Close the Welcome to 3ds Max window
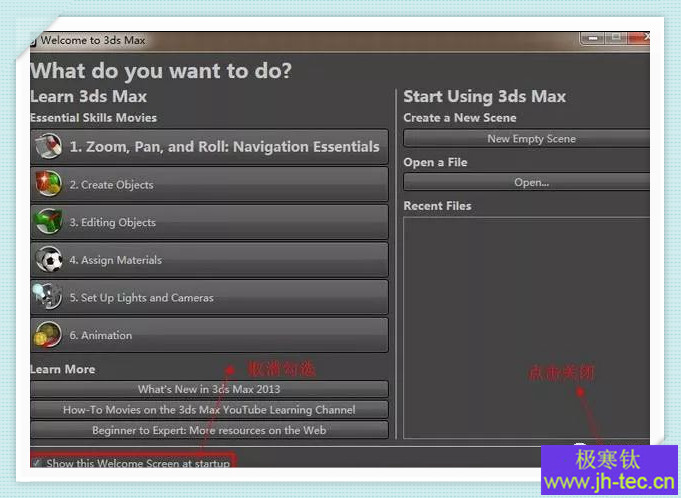This screenshot has width=681, height=498. pyautogui.click(x=639, y=38)
